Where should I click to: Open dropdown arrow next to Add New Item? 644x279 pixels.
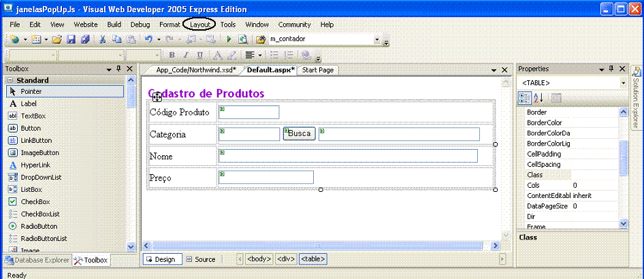pos(46,39)
